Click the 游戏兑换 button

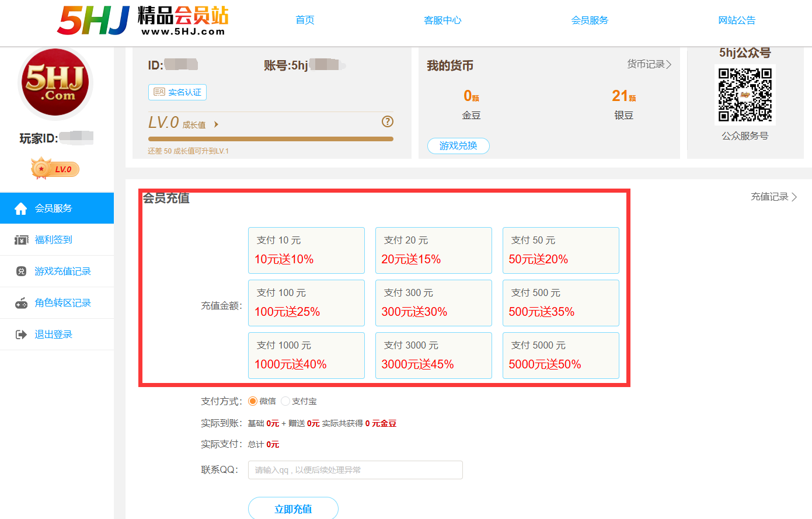pyautogui.click(x=458, y=146)
